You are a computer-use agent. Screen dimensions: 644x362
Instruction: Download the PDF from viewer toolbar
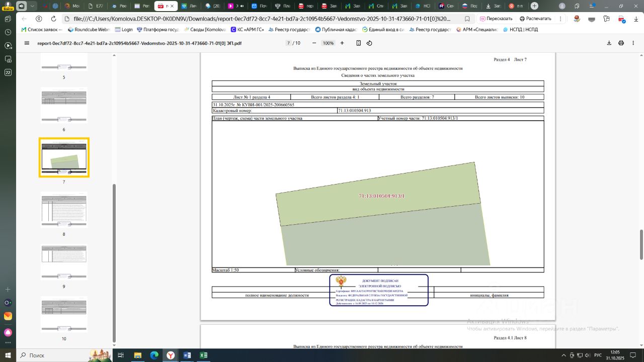609,43
